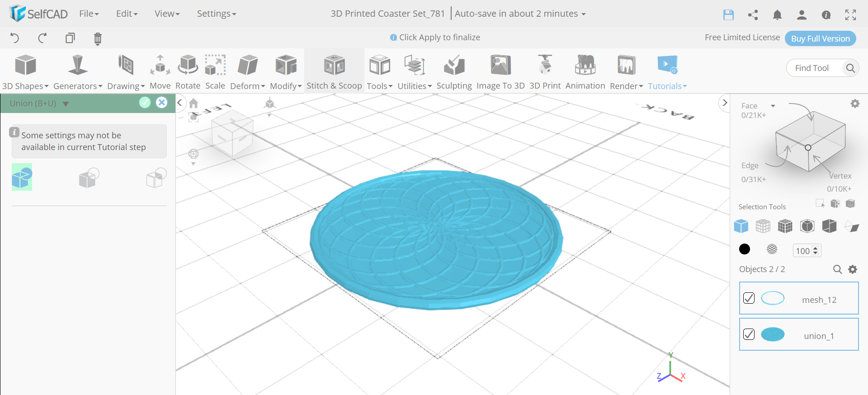Select Edge selection mode label
Screen dimensions: 868x395
pos(750,165)
